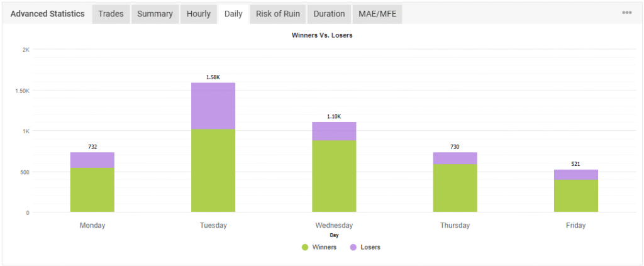
Task: Click Thursday's green winners bar
Action: tap(455, 188)
